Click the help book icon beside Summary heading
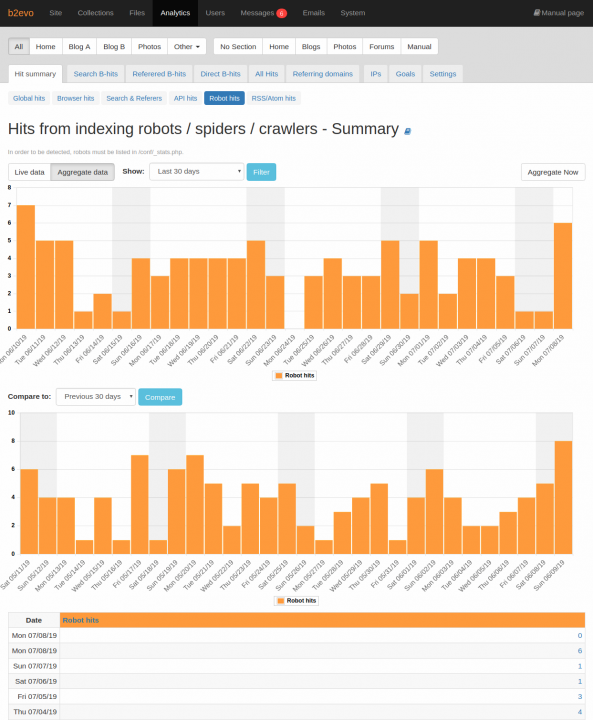593x720 pixels. [x=407, y=131]
